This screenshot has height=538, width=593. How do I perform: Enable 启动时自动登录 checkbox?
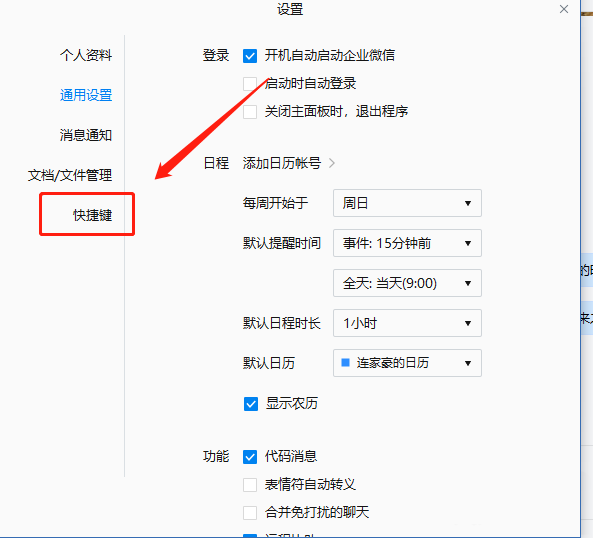[250, 84]
